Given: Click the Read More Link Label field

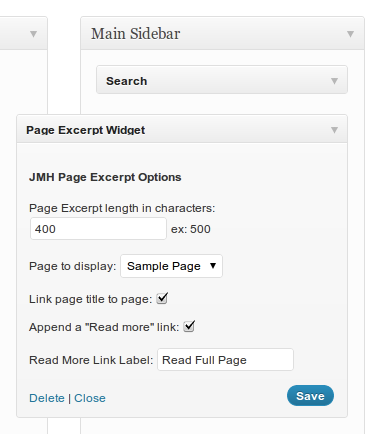Looking at the screenshot, I should [225, 360].
